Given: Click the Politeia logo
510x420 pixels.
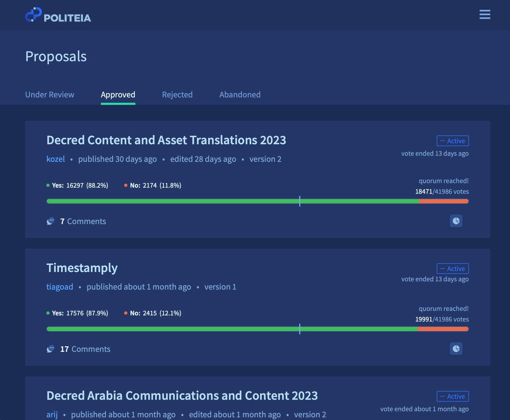Looking at the screenshot, I should [x=58, y=15].
